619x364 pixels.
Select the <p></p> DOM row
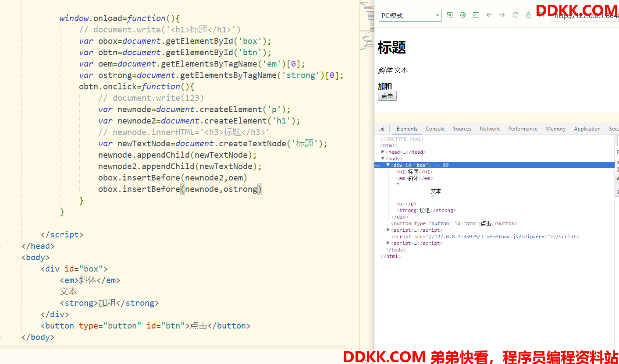click(406, 204)
